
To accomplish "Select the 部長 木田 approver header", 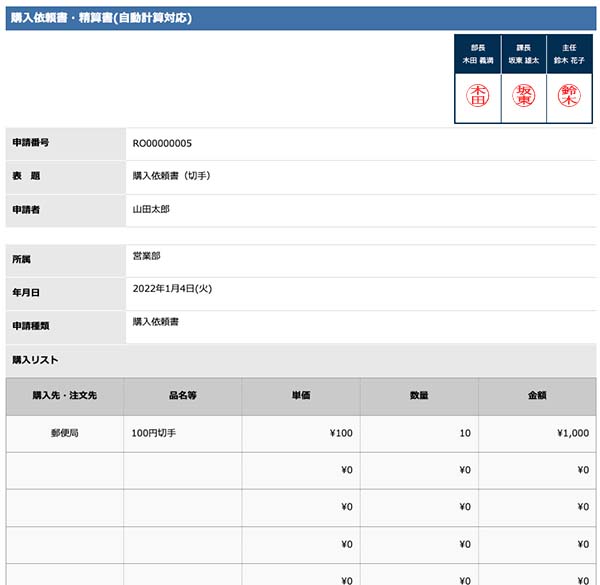I will tap(478, 54).
